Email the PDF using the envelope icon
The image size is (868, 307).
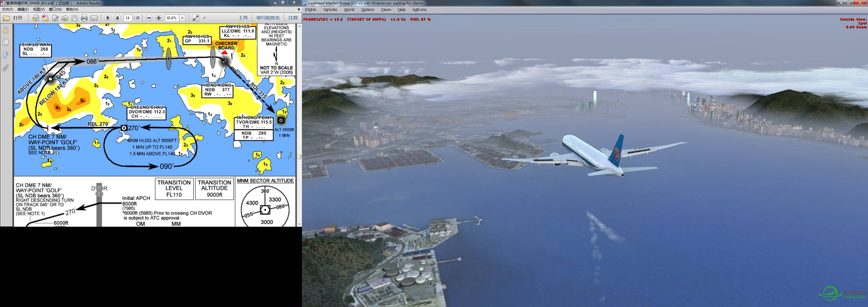coord(94,18)
